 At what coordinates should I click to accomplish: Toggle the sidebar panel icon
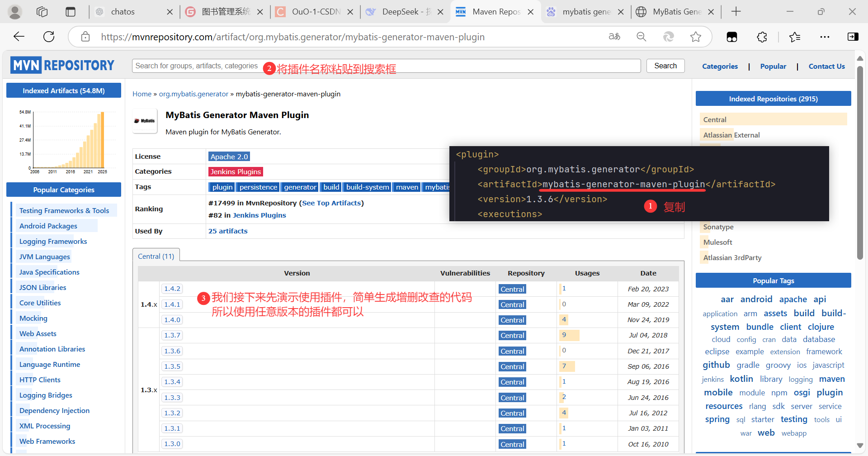853,37
